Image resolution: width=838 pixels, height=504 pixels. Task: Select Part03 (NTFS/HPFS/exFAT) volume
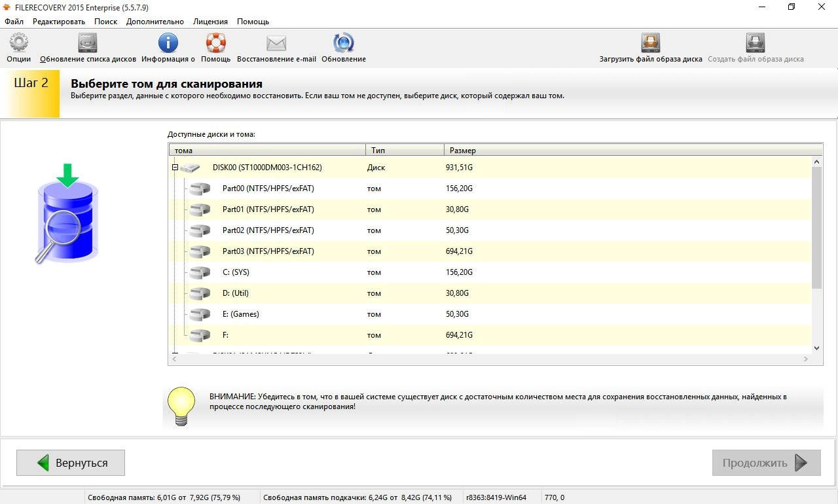click(490, 251)
